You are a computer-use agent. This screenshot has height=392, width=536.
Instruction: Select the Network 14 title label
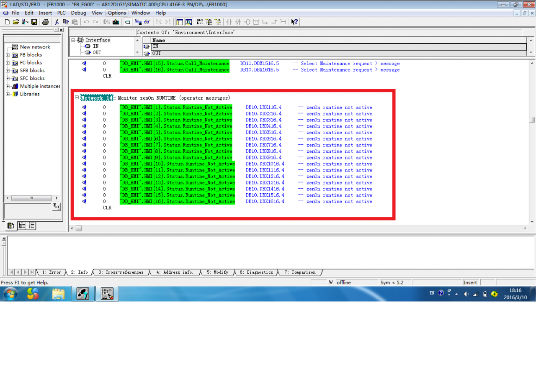97,97
